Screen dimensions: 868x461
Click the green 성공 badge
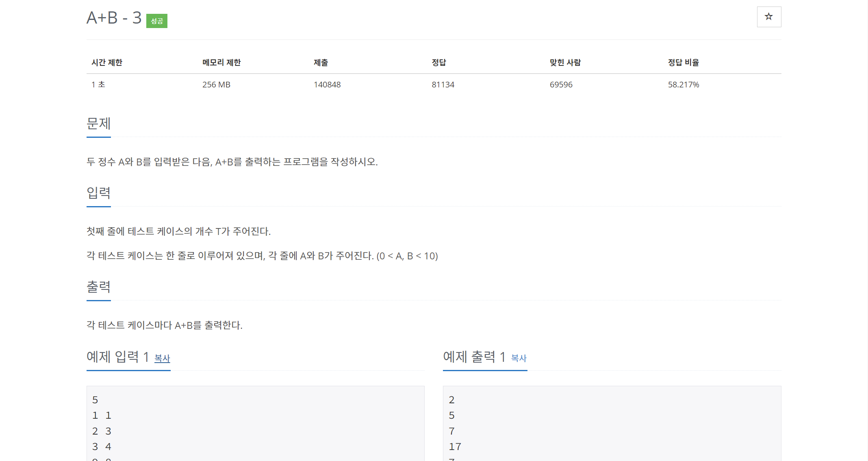point(156,21)
